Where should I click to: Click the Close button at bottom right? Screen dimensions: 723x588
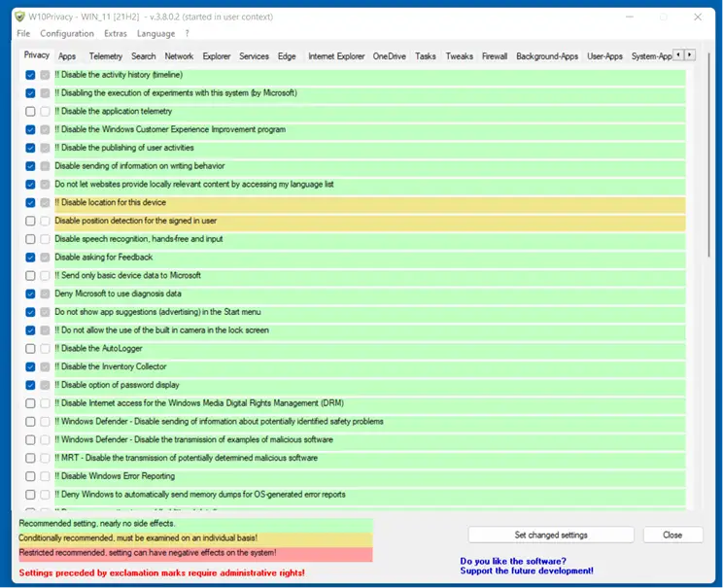click(672, 535)
